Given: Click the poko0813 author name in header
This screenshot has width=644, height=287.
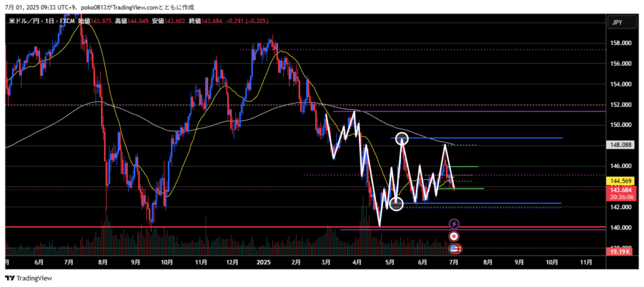Looking at the screenshot, I should click(95, 6).
